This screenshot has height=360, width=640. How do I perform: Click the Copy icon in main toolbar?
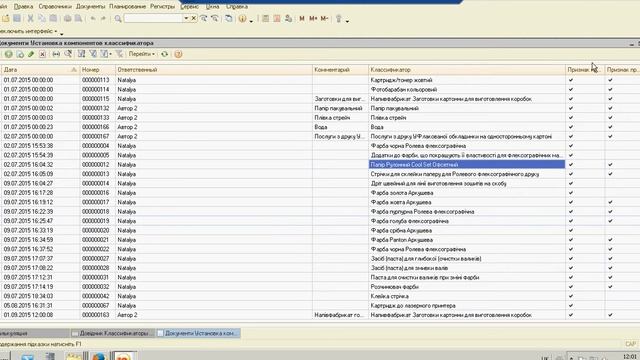coord(42,18)
